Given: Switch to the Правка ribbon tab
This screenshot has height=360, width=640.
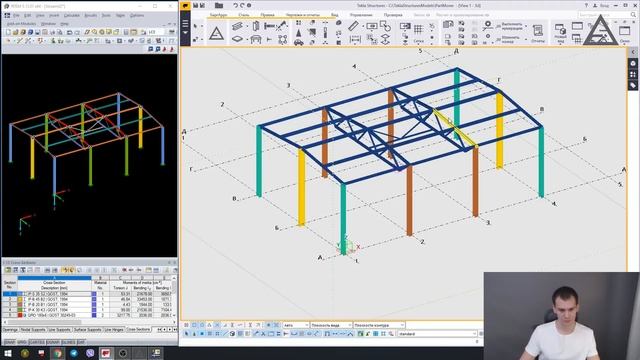Looking at the screenshot, I should click(267, 15).
